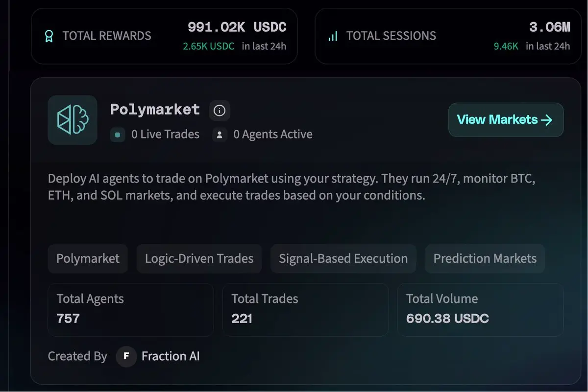Click the Polymarket title heading

click(155, 110)
